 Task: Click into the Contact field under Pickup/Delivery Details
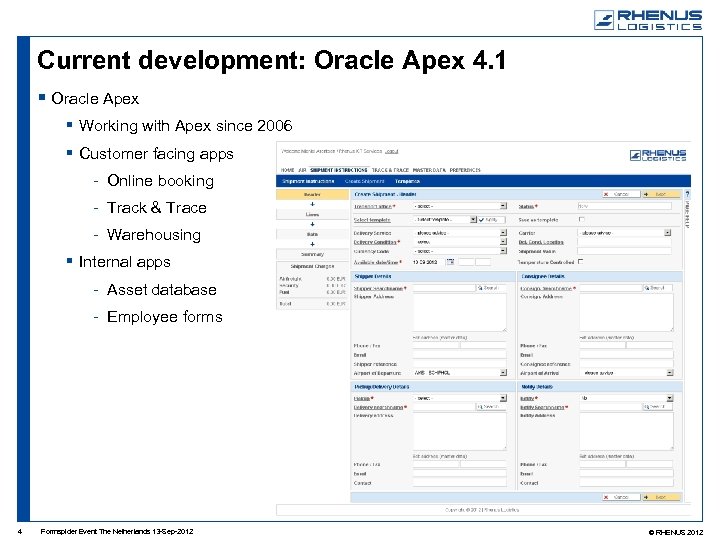pyautogui.click(x=460, y=483)
